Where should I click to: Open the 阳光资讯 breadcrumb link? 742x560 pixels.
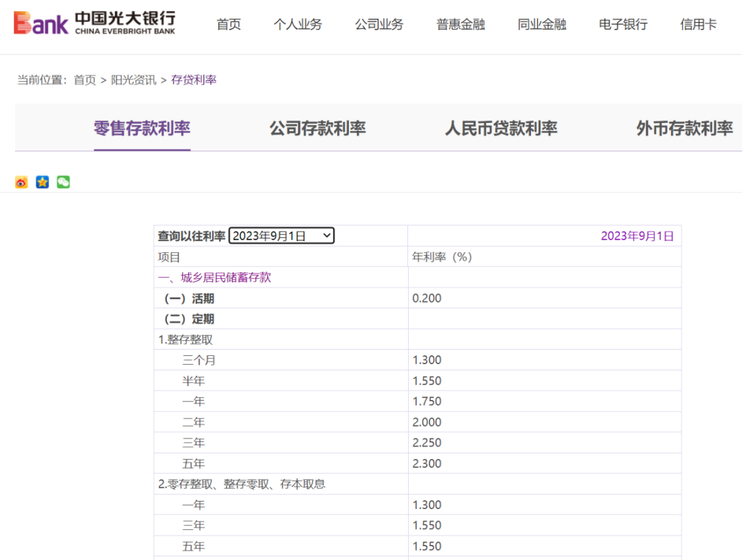135,80
